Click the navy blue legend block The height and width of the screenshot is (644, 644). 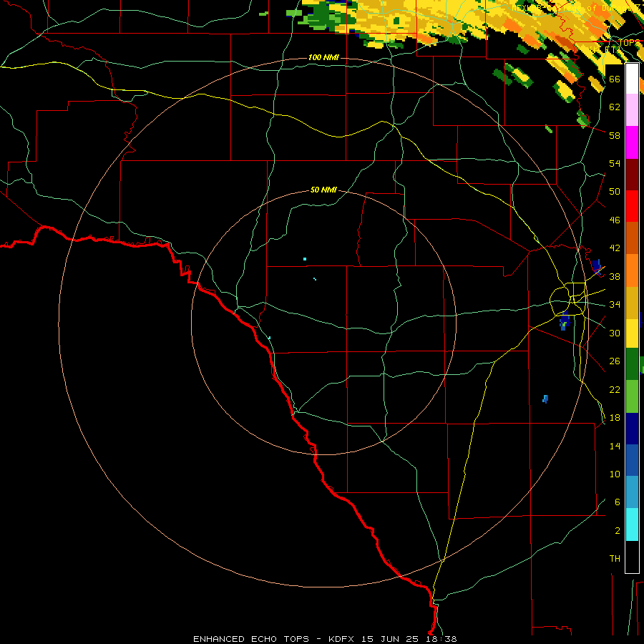632,429
